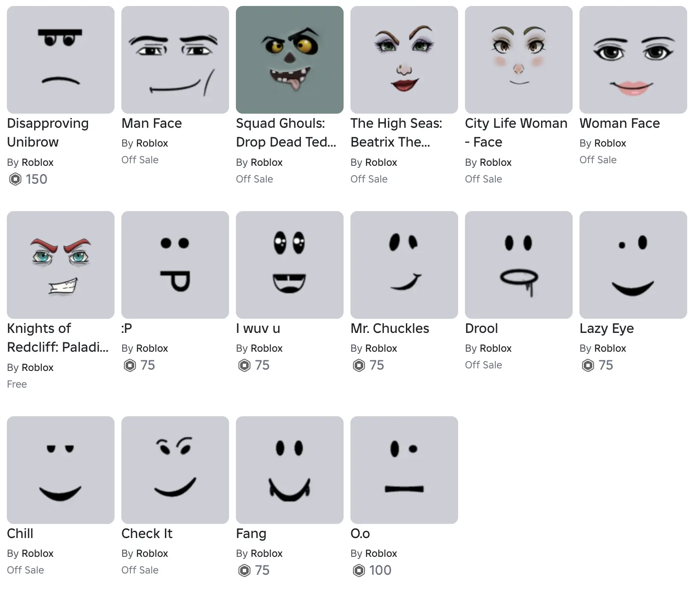
Task: Open Squad Ghouls Drop Dead Tedd thumbnail
Action: pyautogui.click(x=290, y=60)
